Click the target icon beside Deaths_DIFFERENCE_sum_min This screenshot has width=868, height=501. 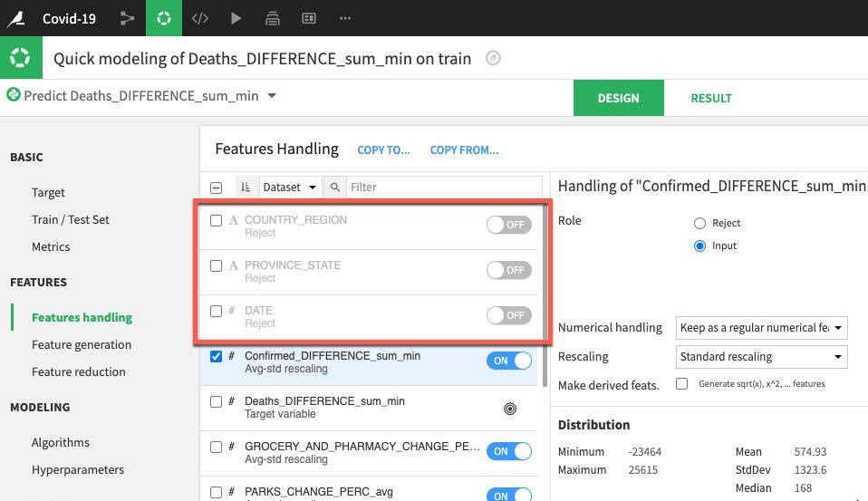pos(509,409)
